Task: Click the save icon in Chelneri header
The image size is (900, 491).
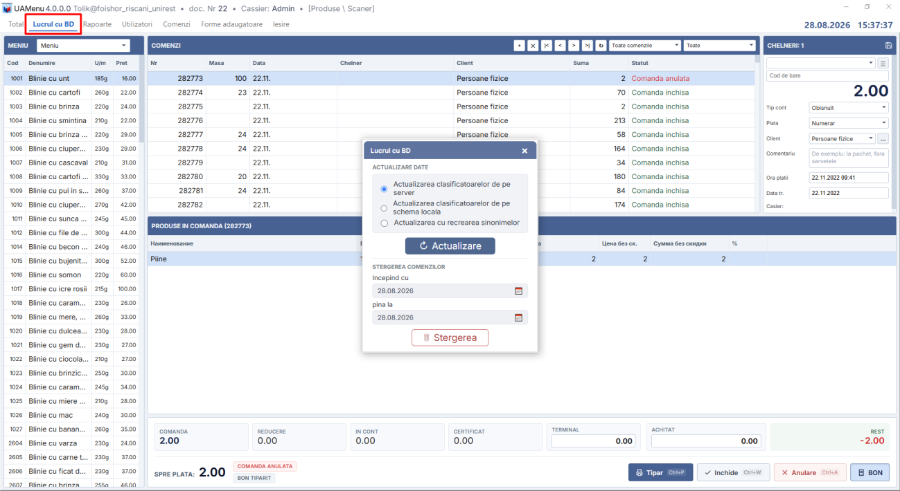Action: pos(888,45)
